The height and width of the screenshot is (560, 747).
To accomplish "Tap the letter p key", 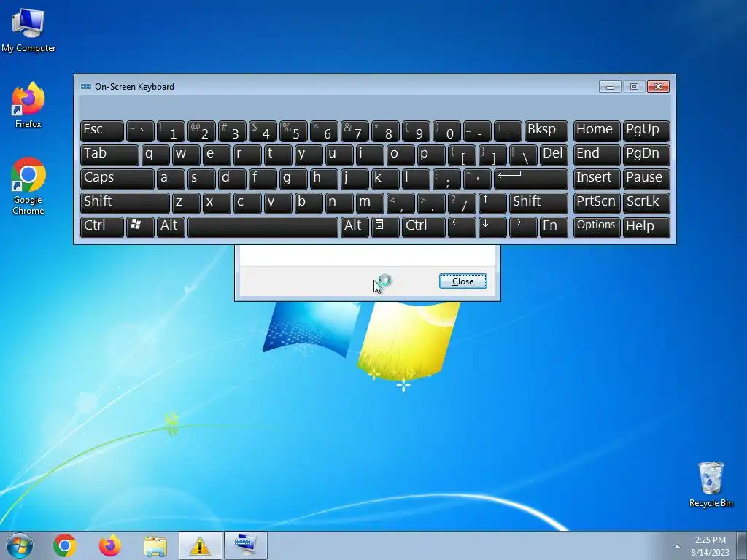I will pos(431,155).
